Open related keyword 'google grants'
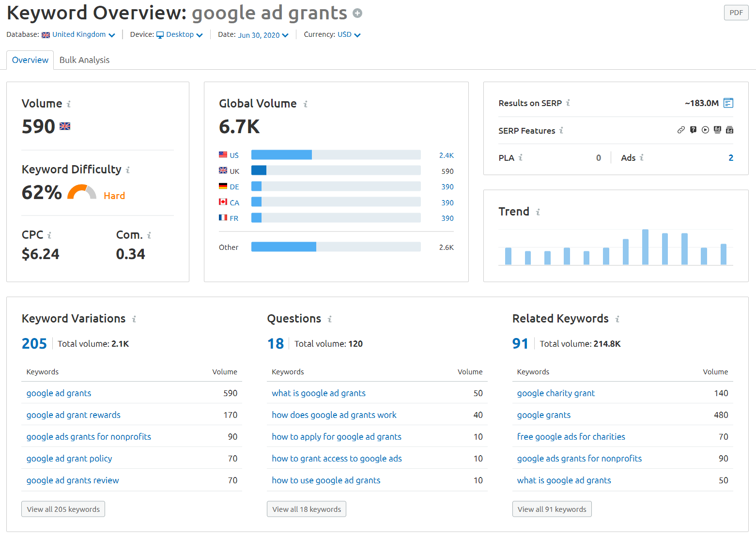756x538 pixels. 544,415
